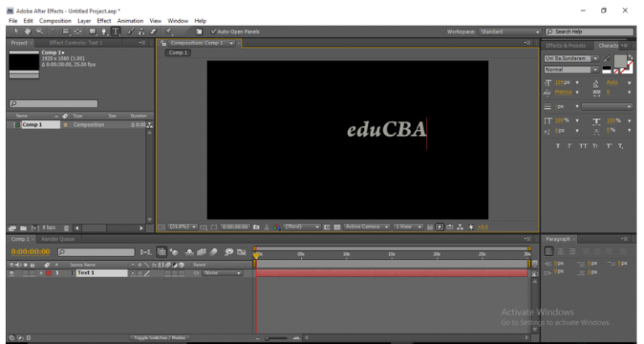Select the Hand tool in the toolbar

pos(28,31)
